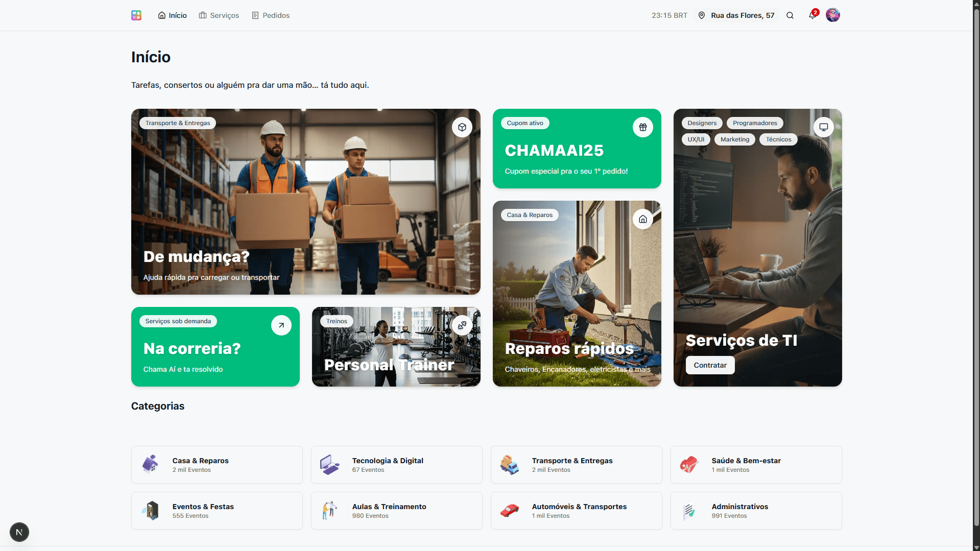Open the Next.js dev tools badge

pyautogui.click(x=19, y=532)
